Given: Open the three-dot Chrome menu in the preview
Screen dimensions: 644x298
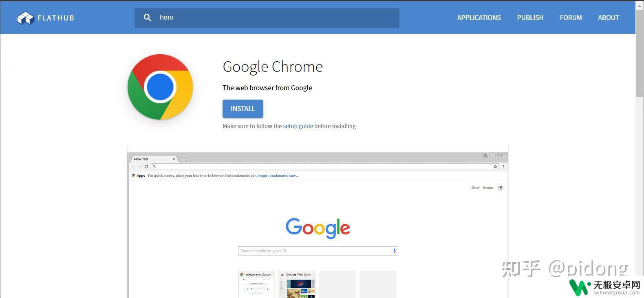Looking at the screenshot, I should (x=503, y=167).
